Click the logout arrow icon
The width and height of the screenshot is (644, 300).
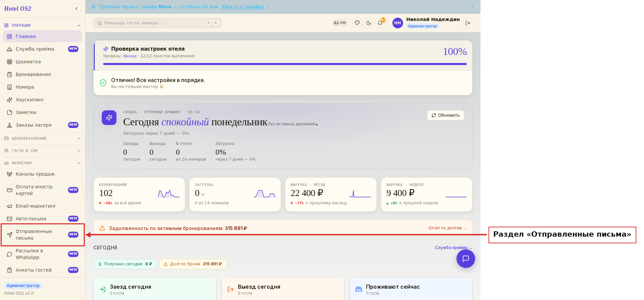click(x=468, y=23)
